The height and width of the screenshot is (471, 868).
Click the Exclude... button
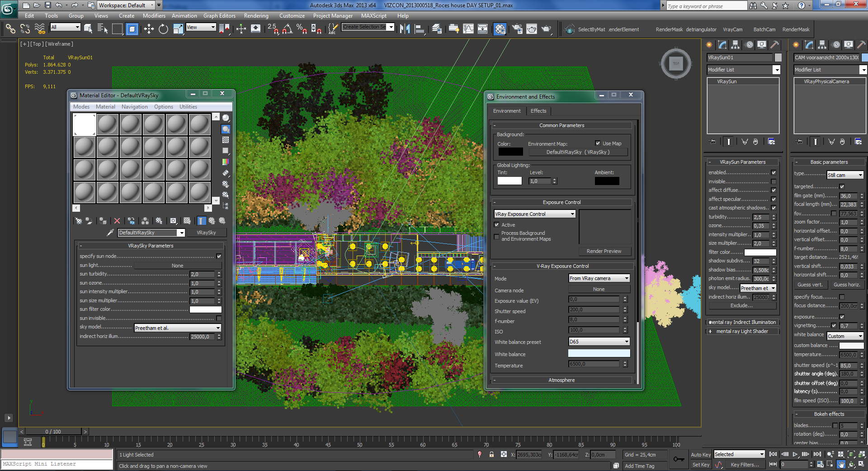pyautogui.click(x=741, y=305)
